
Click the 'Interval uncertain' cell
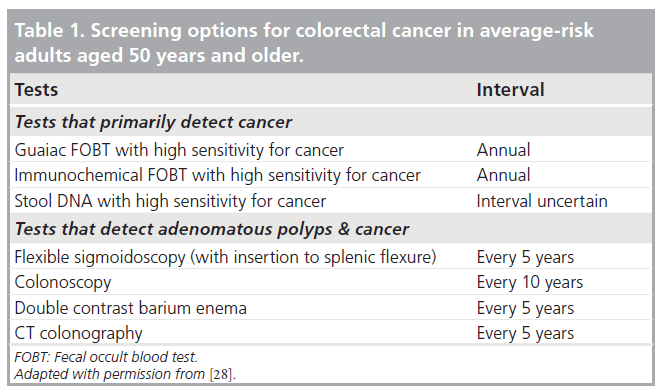pyautogui.click(x=542, y=201)
